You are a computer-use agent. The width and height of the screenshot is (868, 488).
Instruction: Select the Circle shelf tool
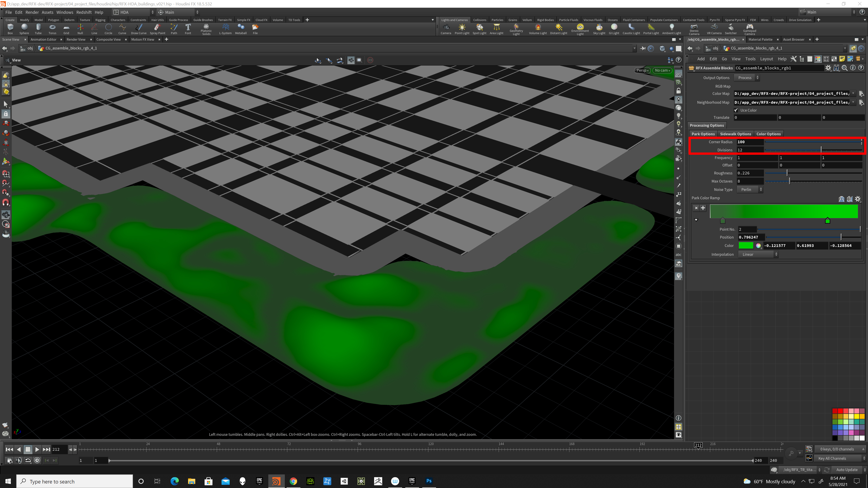[x=108, y=29]
